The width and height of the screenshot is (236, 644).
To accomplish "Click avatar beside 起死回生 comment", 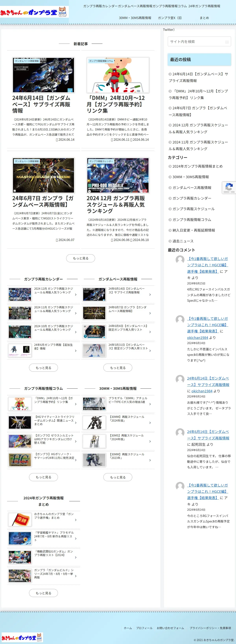I will tap(180, 432).
